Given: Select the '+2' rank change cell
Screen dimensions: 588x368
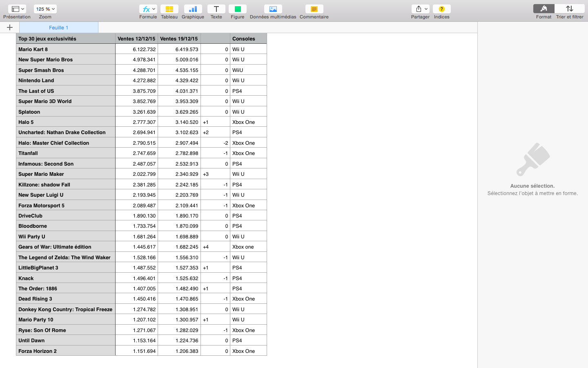Looking at the screenshot, I should (215, 132).
